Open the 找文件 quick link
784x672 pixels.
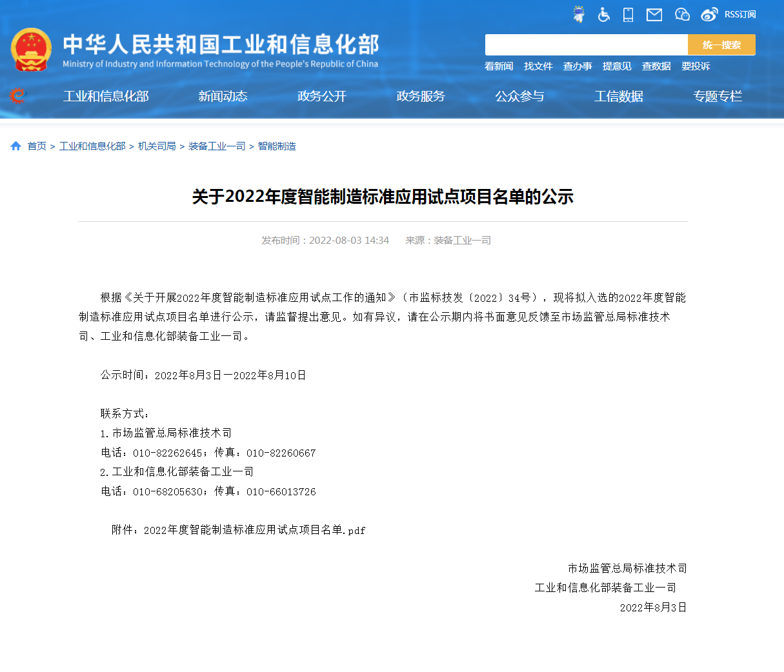(538, 66)
